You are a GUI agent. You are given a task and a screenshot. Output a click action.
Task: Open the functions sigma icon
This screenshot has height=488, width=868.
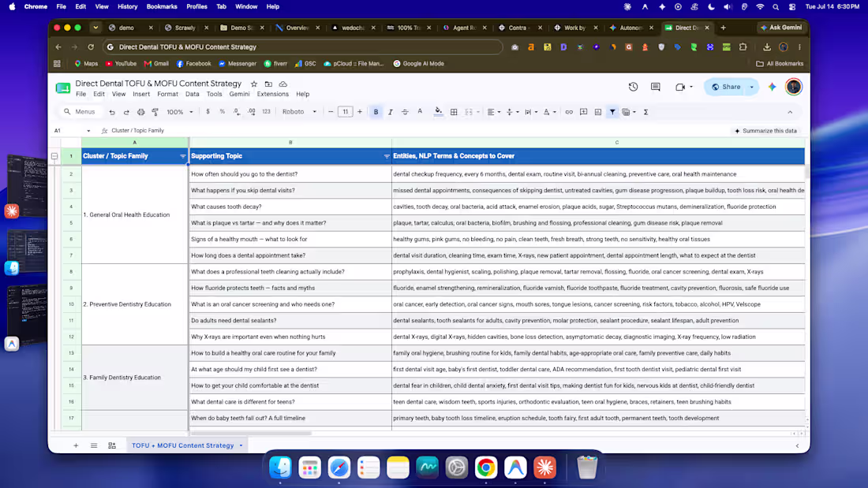click(x=645, y=112)
